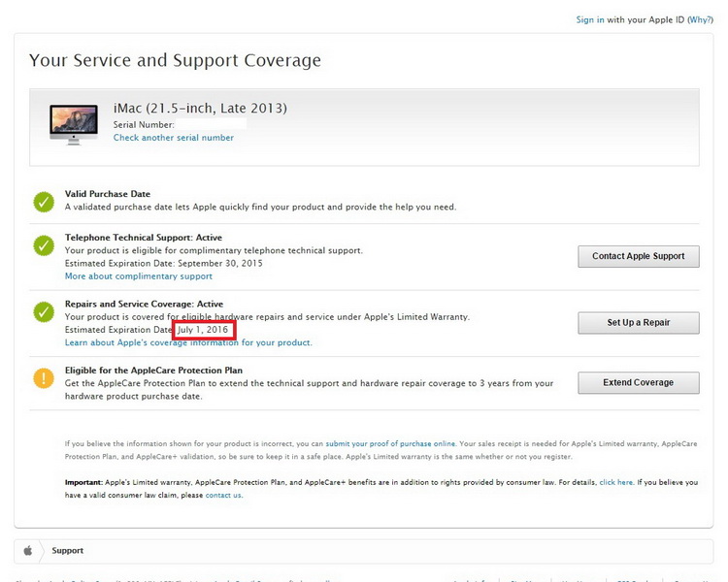Open More about complimentary support link
Viewport: 728px width, 582px height.
(139, 276)
